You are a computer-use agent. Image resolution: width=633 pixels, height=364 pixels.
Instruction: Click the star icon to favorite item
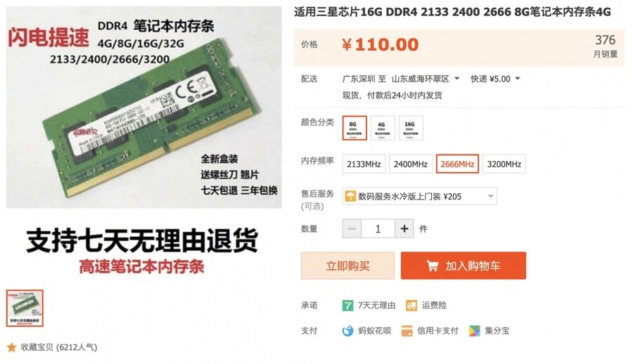[x=12, y=347]
